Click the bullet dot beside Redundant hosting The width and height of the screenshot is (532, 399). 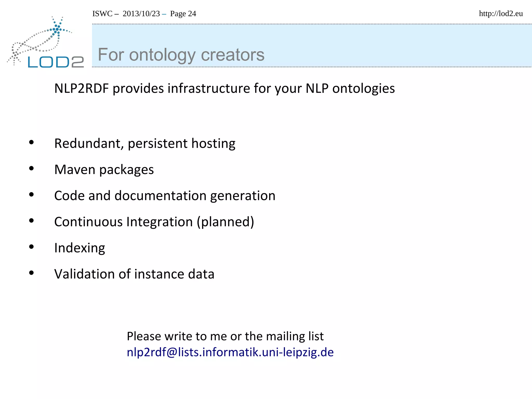tap(31, 142)
